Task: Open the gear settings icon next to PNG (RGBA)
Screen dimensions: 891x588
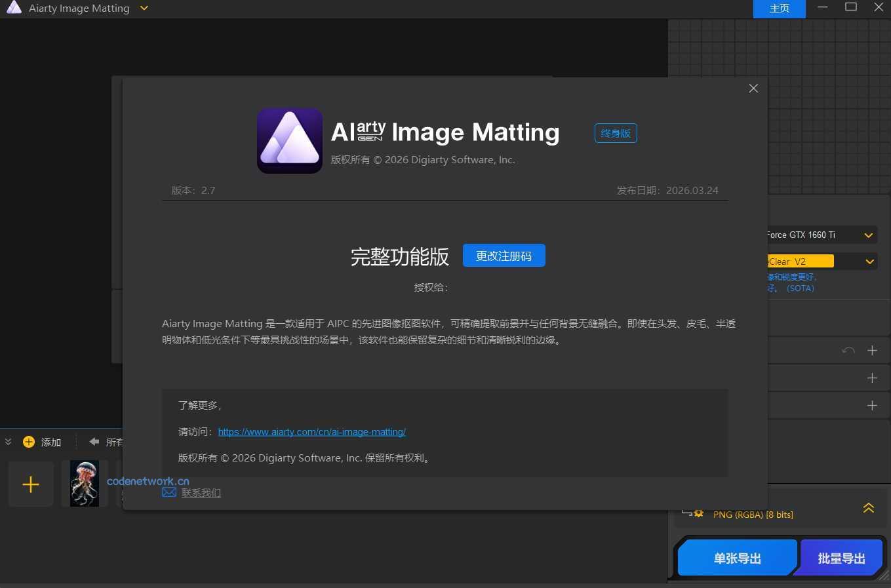Action: pos(698,514)
